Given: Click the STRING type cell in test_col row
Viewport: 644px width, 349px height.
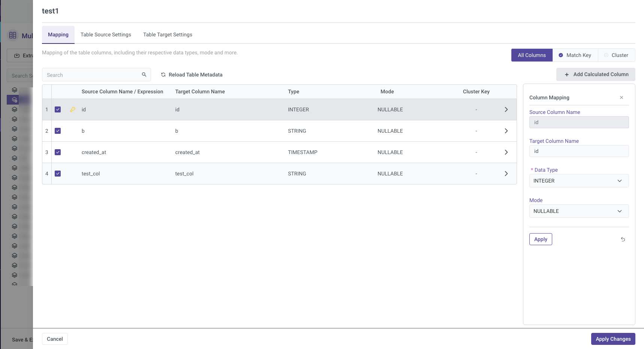Looking at the screenshot, I should coord(297,174).
